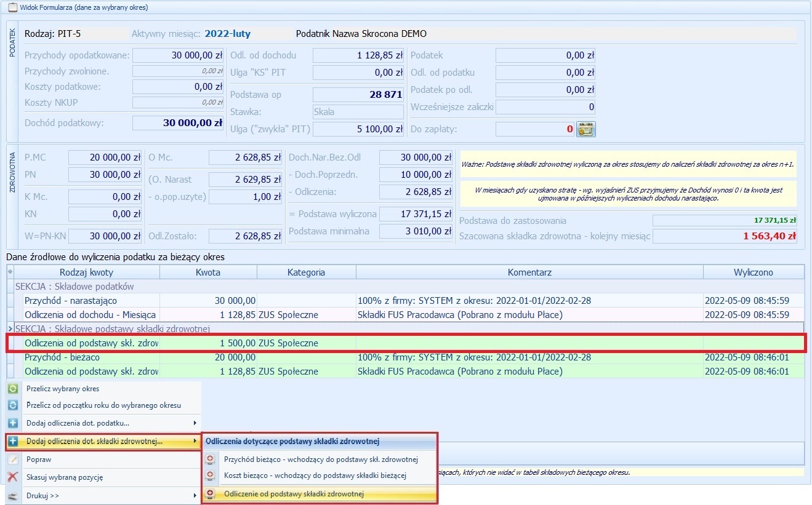The image size is (812, 505).
Task: Sort by the Rodzaj kwoty column header
Action: [87, 272]
